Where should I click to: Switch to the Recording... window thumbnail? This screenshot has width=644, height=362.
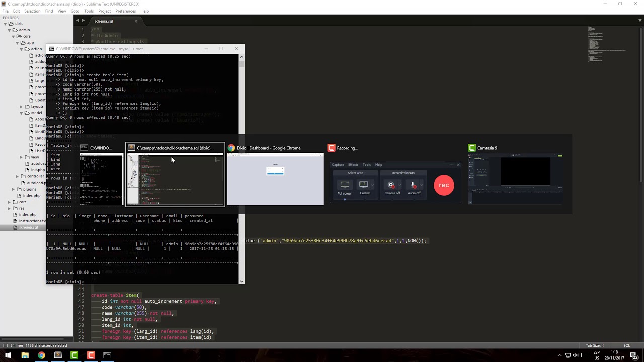395,174
